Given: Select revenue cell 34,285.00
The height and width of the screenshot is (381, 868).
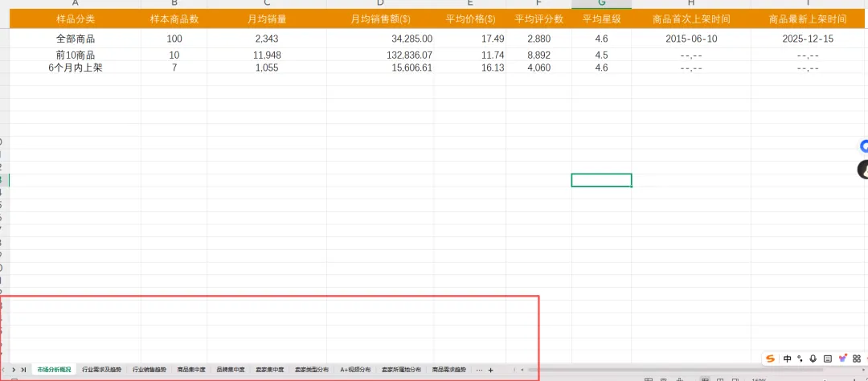Looking at the screenshot, I should [x=380, y=39].
